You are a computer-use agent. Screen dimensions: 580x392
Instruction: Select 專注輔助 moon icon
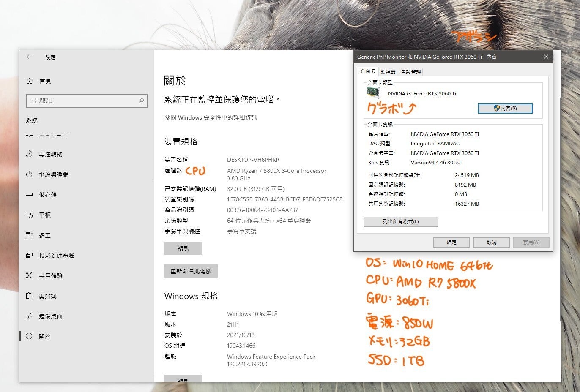point(29,154)
